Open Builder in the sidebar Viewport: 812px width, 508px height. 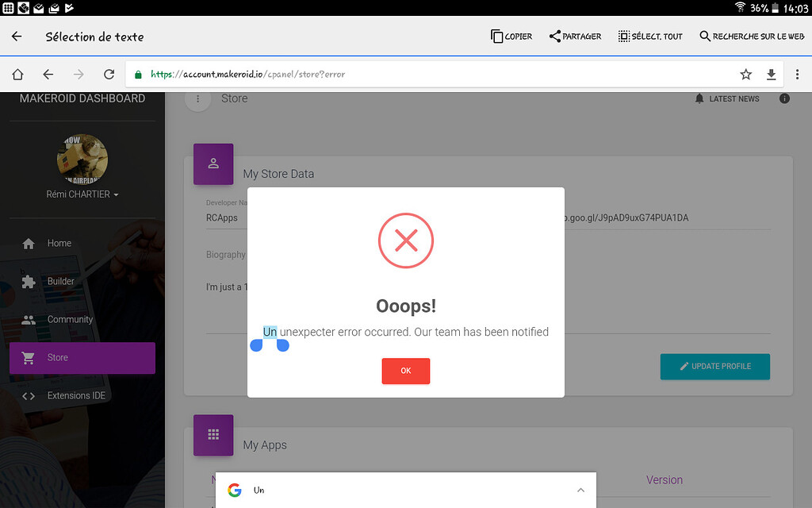point(82,281)
